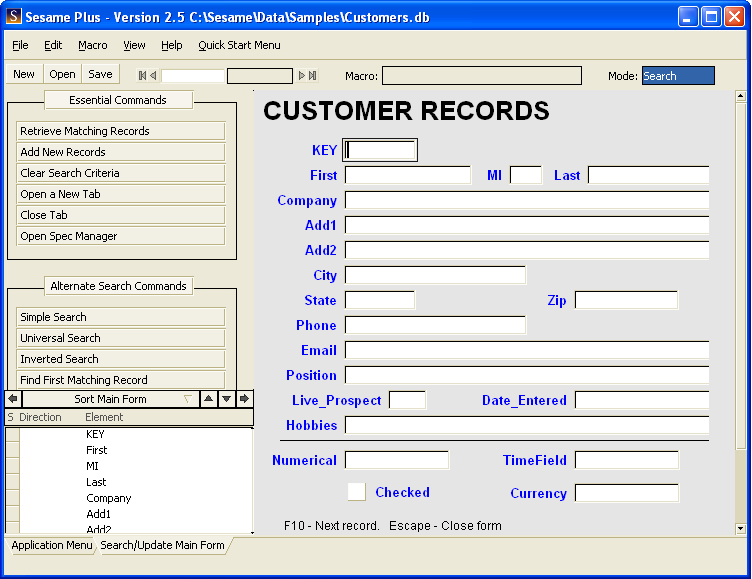Image resolution: width=752 pixels, height=579 pixels.
Task: Select the Search/Update Main Form tab
Action: click(x=162, y=545)
